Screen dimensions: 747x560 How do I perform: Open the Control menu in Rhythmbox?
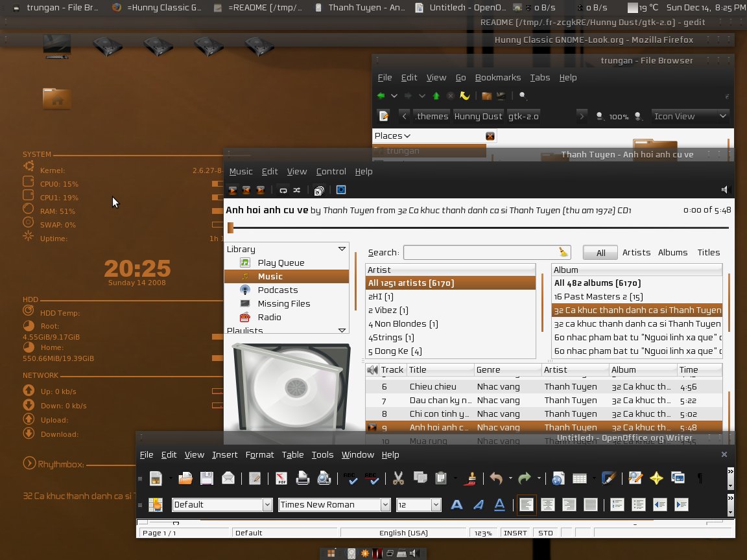[x=331, y=171]
